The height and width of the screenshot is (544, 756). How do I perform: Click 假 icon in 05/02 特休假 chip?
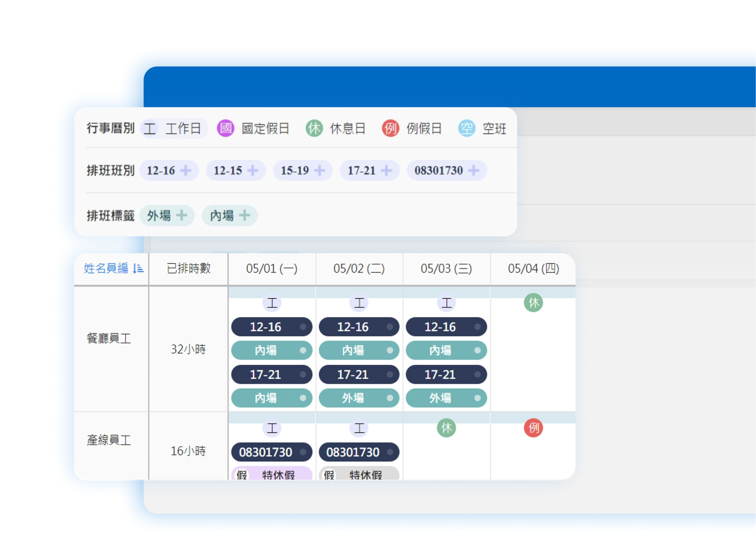tap(329, 475)
